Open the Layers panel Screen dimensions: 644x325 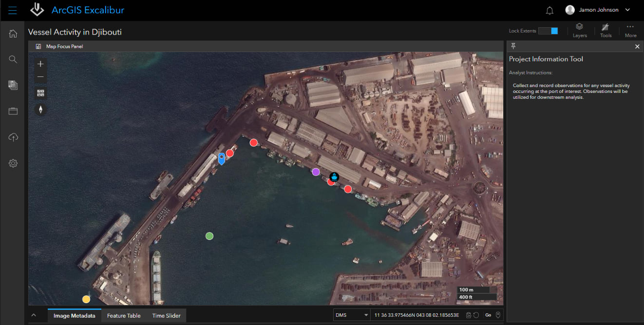tap(579, 30)
